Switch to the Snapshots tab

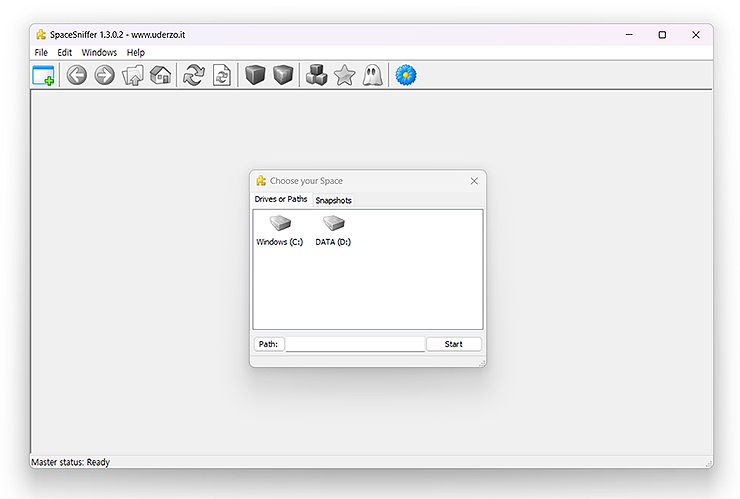[334, 200]
